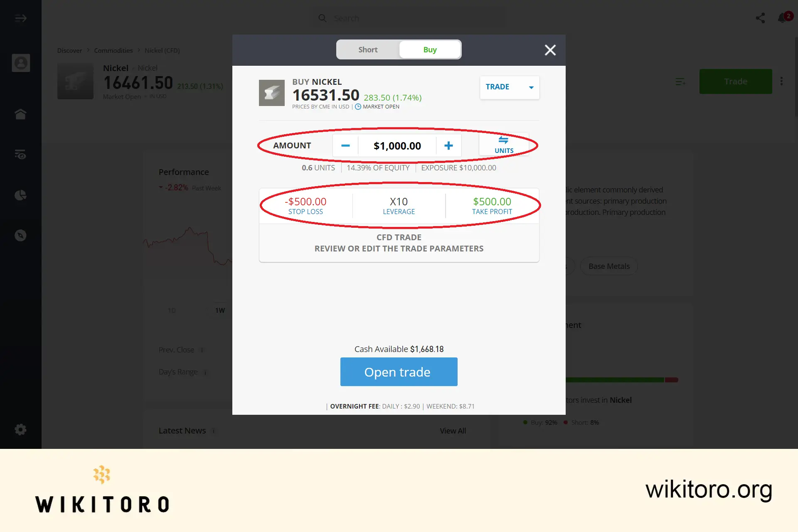The image size is (798, 532).
Task: Click the decrease amount minus icon
Action: [345, 145]
